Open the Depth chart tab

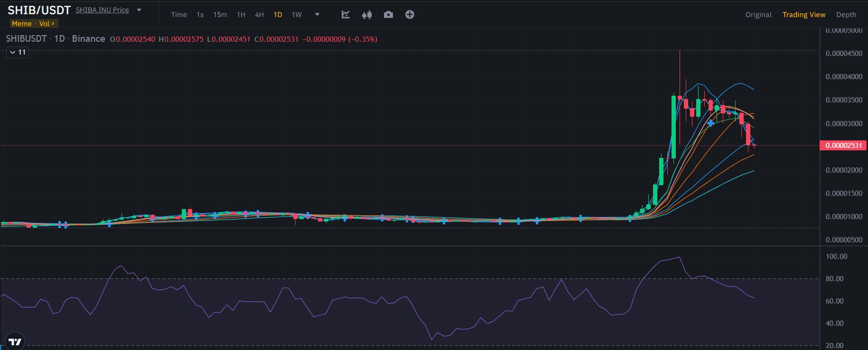pyautogui.click(x=846, y=15)
